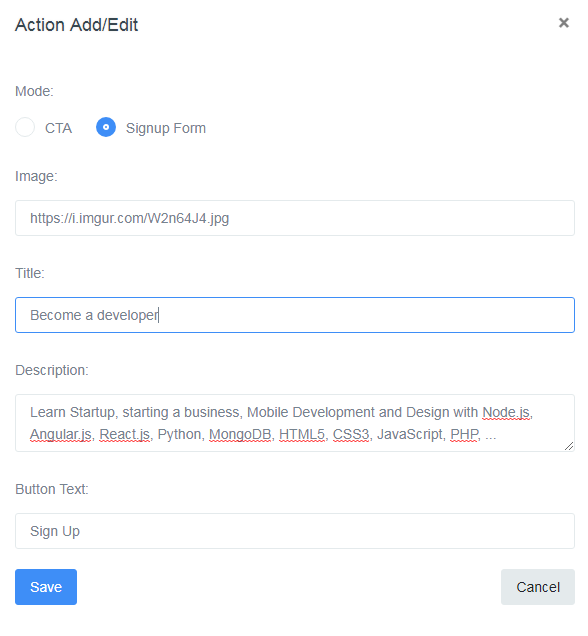Click the 'CTA' label text

click(58, 128)
